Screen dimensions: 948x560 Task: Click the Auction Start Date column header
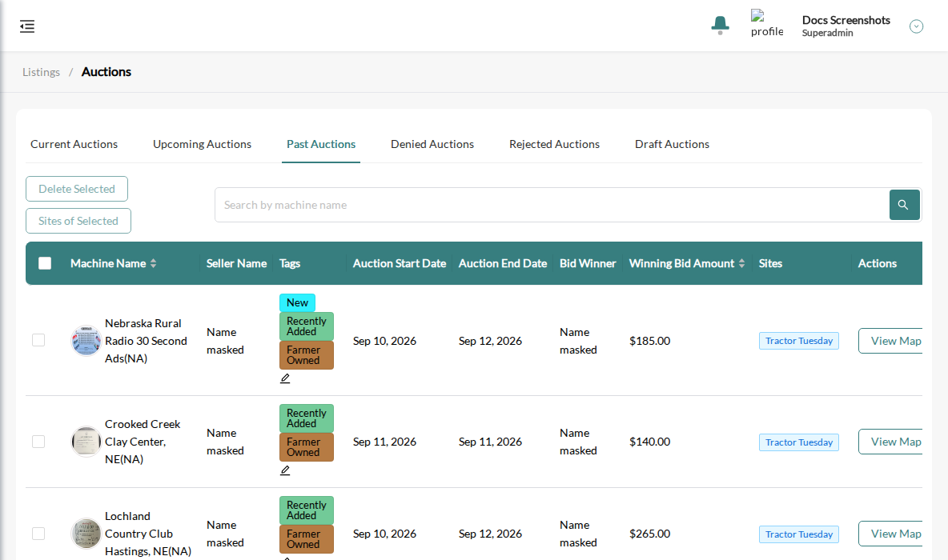coord(400,263)
